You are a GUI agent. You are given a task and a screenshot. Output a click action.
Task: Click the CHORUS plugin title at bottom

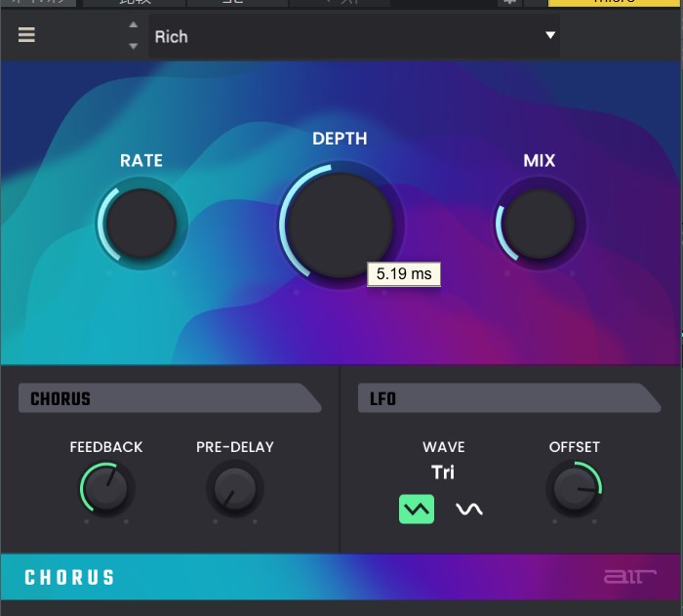tap(69, 577)
